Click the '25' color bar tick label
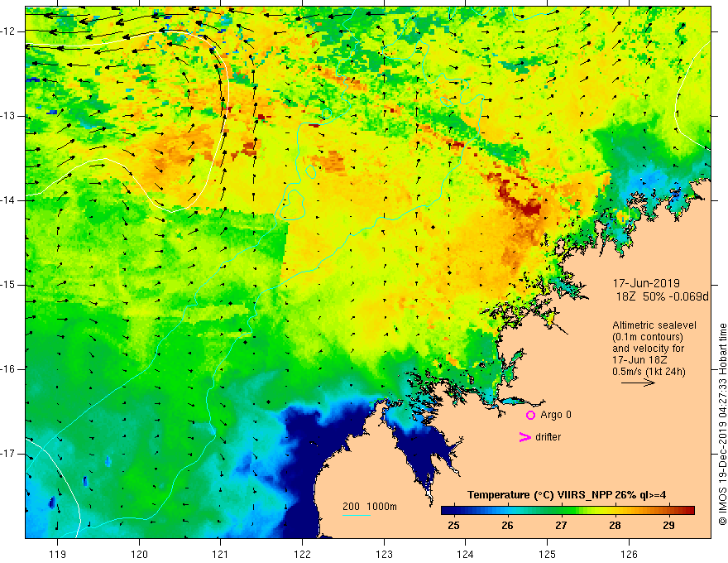Viewport: 728px width, 563px height. point(453,526)
